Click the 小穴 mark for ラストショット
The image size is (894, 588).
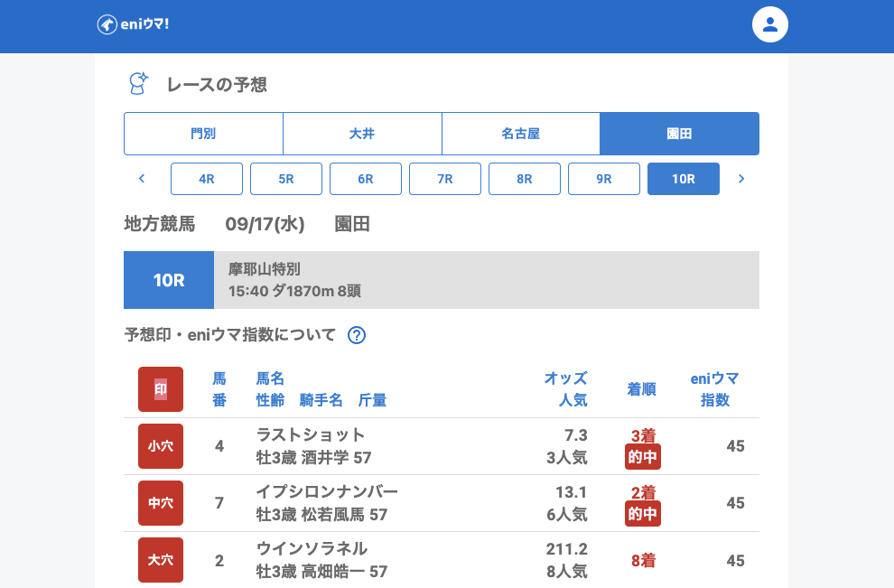click(161, 446)
